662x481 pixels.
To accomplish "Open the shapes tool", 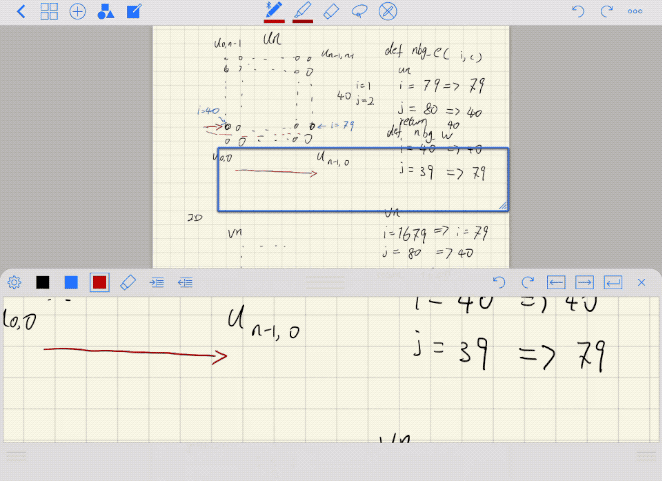I will click(106, 11).
